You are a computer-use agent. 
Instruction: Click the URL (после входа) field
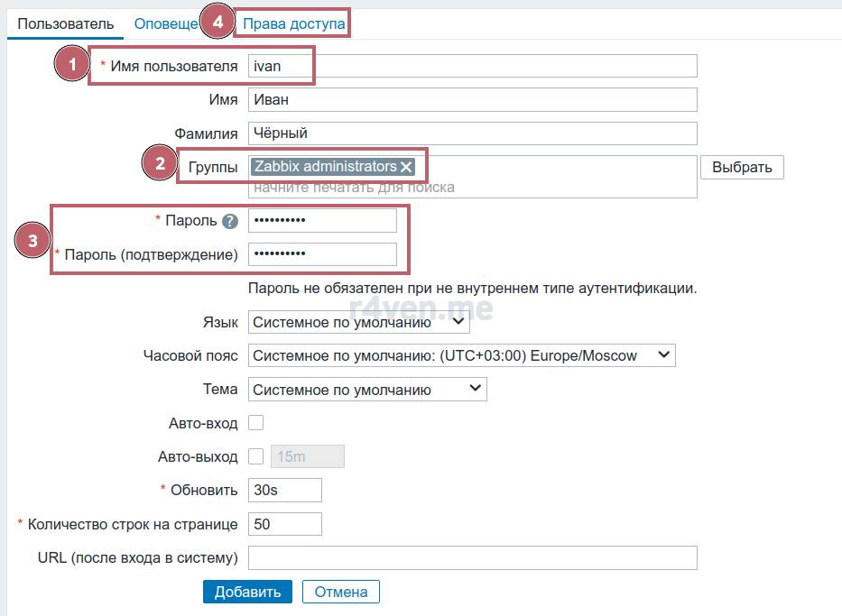(x=472, y=557)
